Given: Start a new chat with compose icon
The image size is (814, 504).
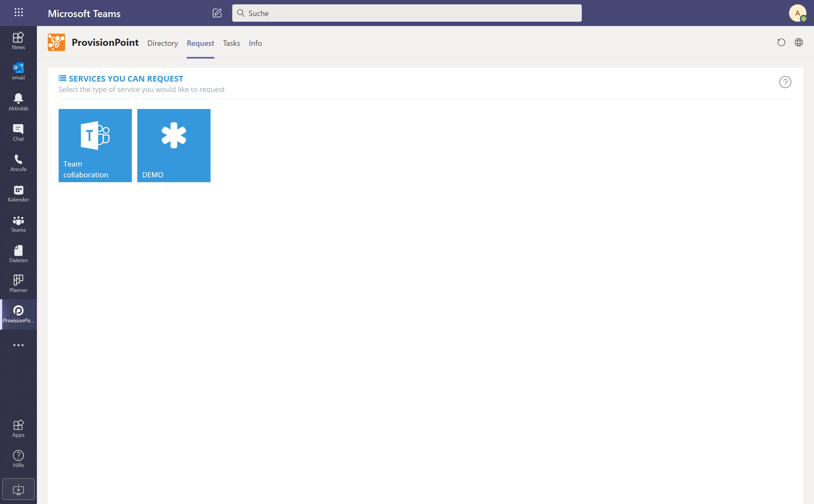Looking at the screenshot, I should tap(217, 13).
